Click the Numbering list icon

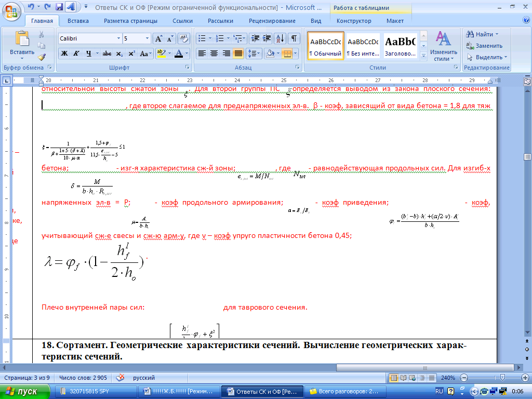[x=220, y=38]
